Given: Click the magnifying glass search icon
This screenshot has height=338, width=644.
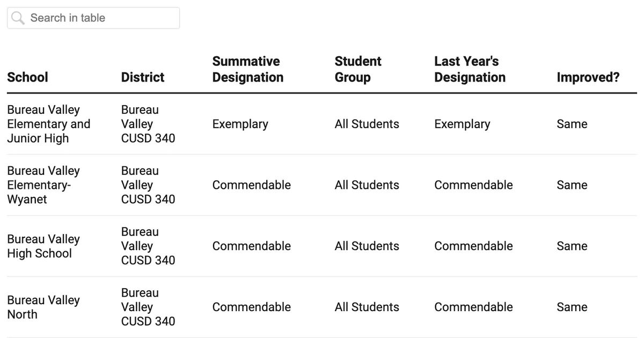Looking at the screenshot, I should tap(17, 18).
